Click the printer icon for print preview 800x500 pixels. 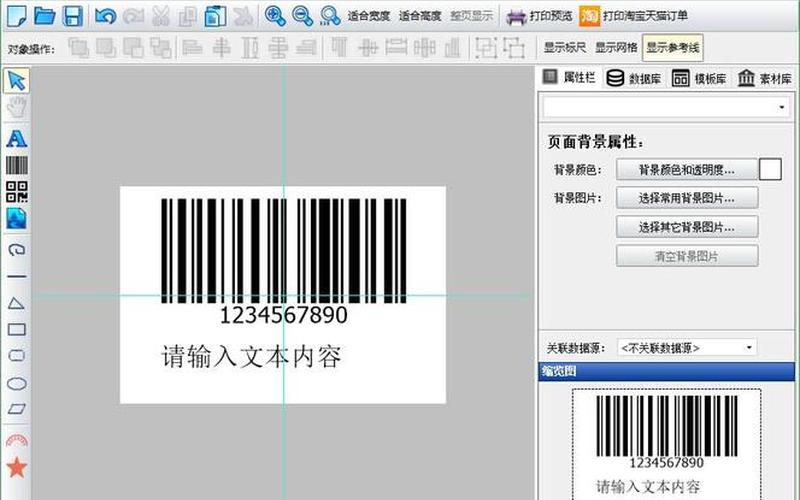515,16
